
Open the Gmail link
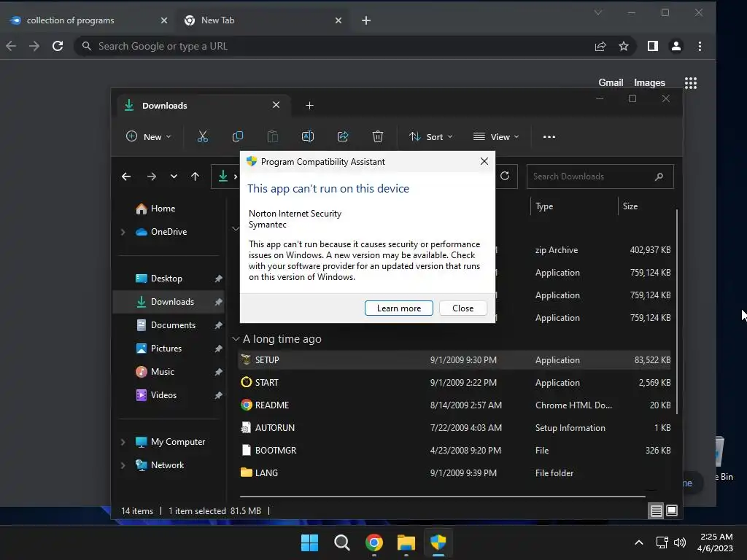pyautogui.click(x=611, y=83)
